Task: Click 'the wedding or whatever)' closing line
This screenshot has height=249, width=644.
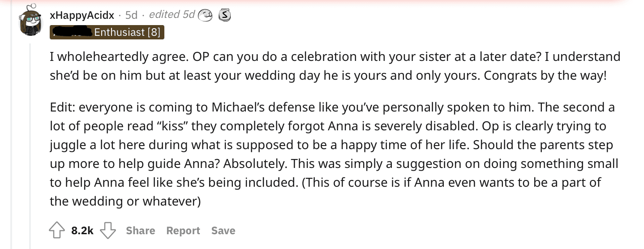Action: point(125,202)
